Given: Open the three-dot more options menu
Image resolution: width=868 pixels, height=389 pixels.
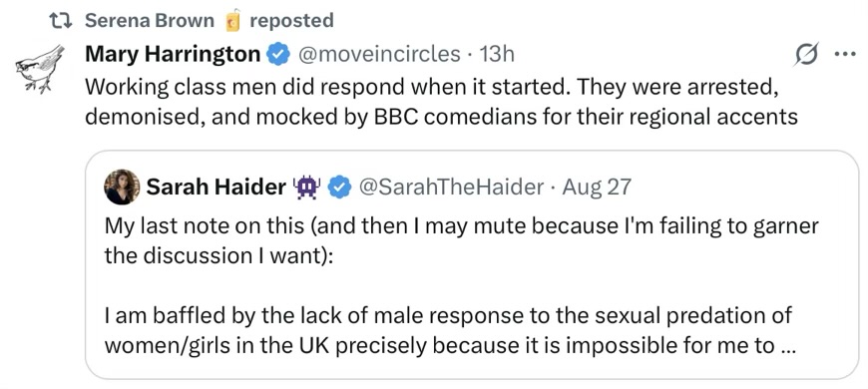Looking at the screenshot, I should click(x=845, y=54).
